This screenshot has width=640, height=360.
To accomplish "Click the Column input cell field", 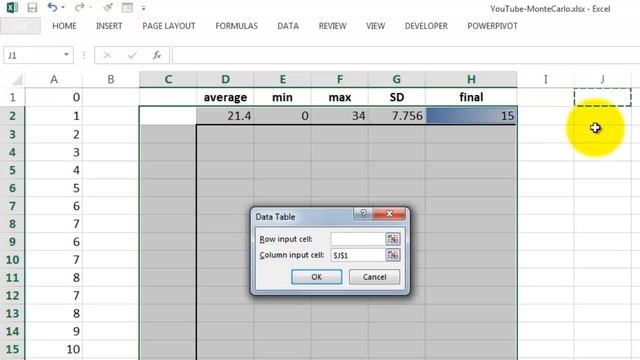I will pos(358,255).
